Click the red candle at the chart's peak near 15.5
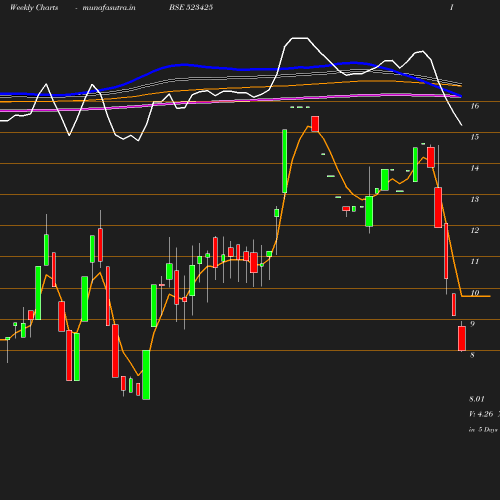This screenshot has height=500, width=500. click(315, 124)
